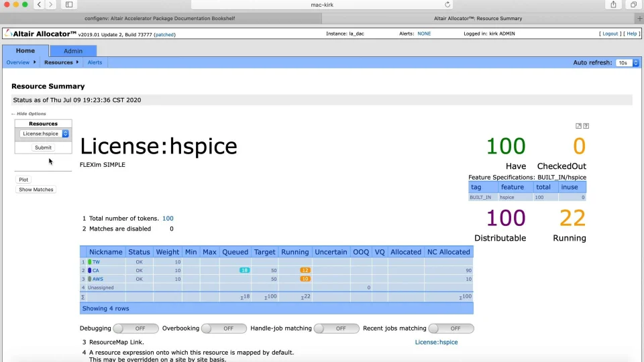Add a new Safari tab with plus icon

click(639, 18)
